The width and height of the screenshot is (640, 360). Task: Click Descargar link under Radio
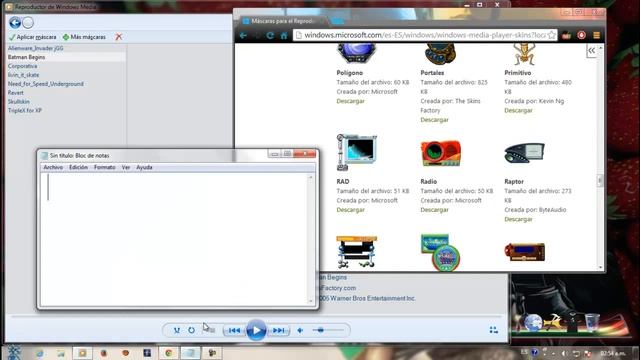tap(435, 210)
